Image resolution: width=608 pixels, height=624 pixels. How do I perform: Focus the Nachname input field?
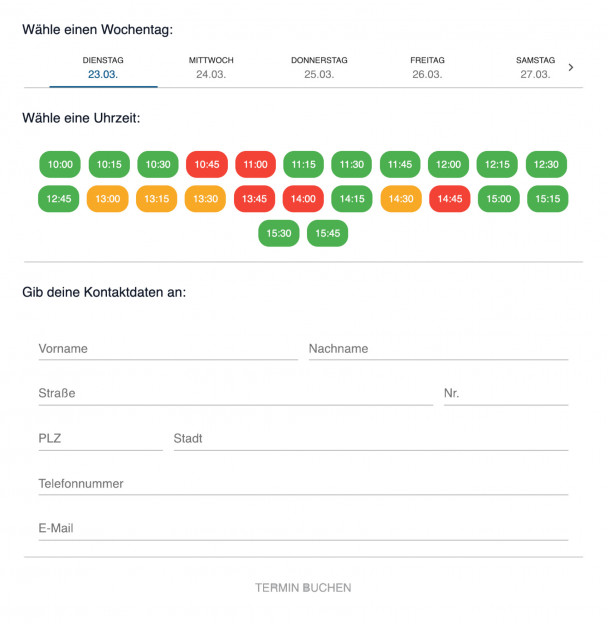coord(438,349)
